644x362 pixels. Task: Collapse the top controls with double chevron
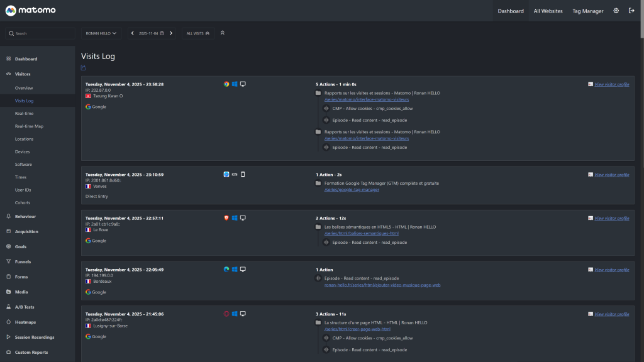(x=222, y=33)
